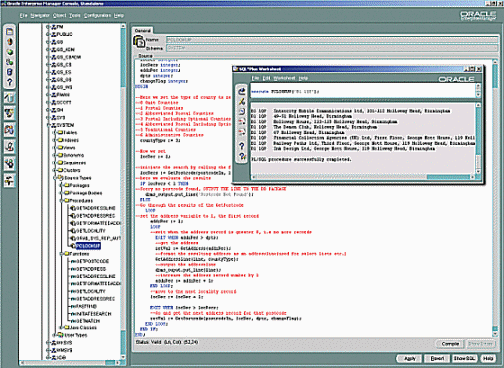Open the File menu in Enterprise Manager Console
The height and width of the screenshot is (368, 504).
click(x=23, y=16)
